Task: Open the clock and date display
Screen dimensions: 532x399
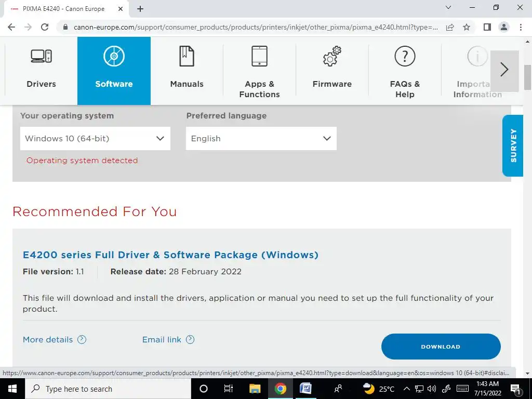Action: tap(487, 389)
